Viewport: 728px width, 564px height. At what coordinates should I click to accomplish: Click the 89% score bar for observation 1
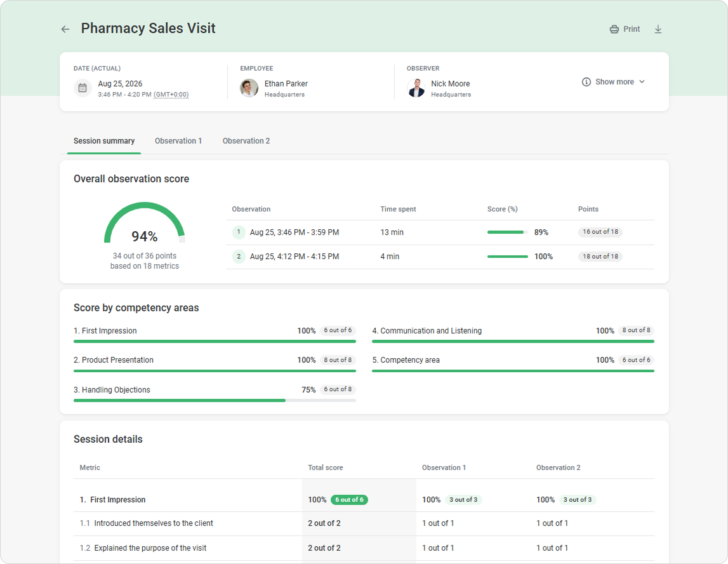pyautogui.click(x=508, y=232)
